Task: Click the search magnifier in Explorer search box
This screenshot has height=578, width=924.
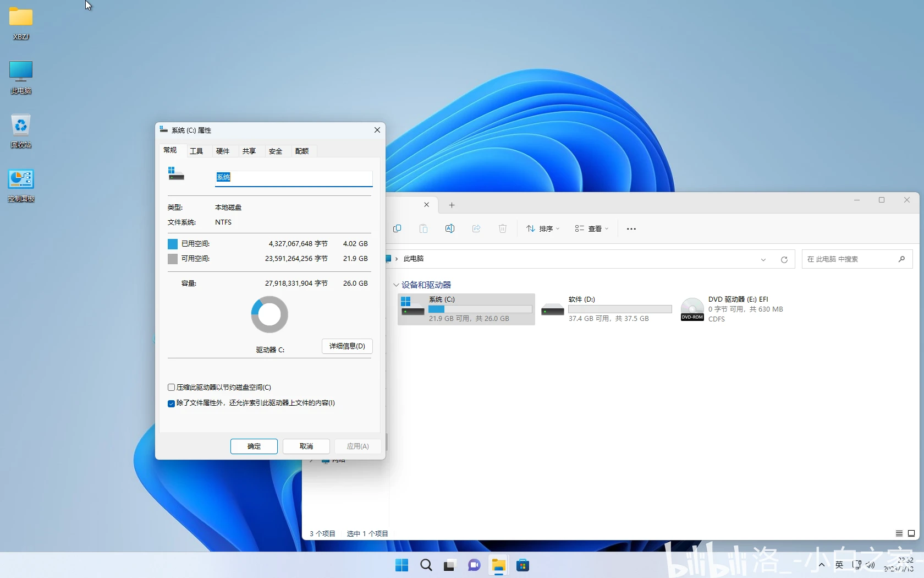Action: pyautogui.click(x=901, y=259)
